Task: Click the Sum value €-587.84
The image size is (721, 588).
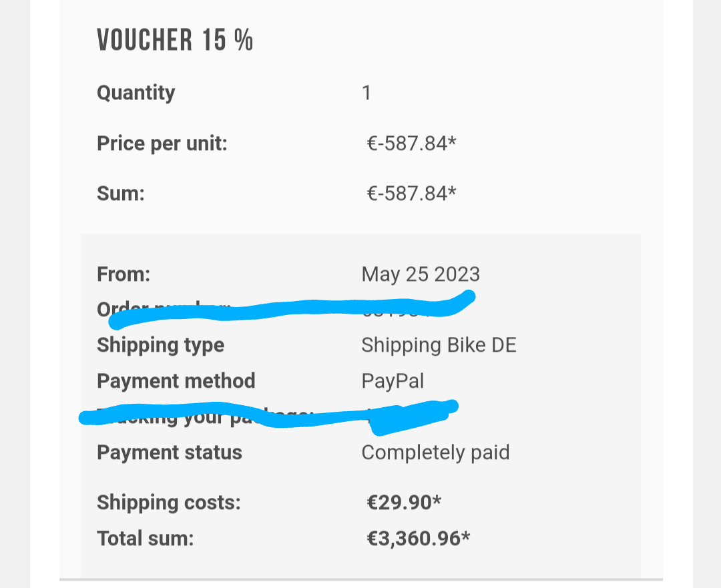Action: tap(411, 194)
